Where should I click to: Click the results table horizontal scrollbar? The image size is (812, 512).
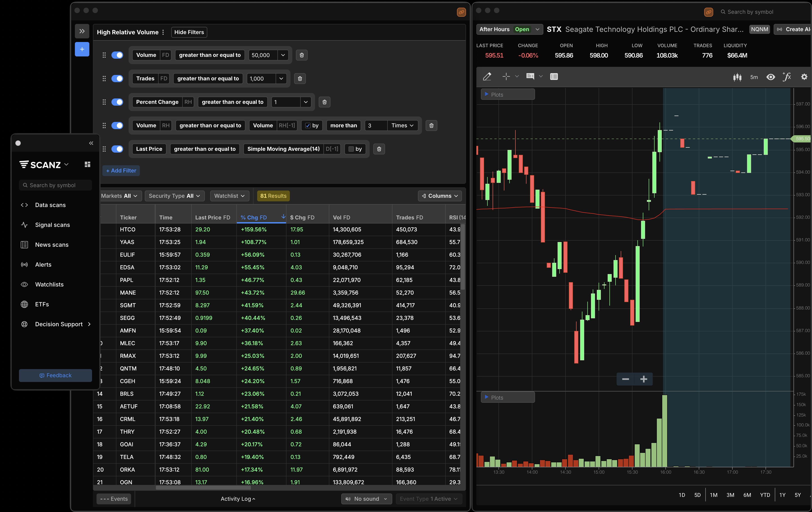(203, 487)
